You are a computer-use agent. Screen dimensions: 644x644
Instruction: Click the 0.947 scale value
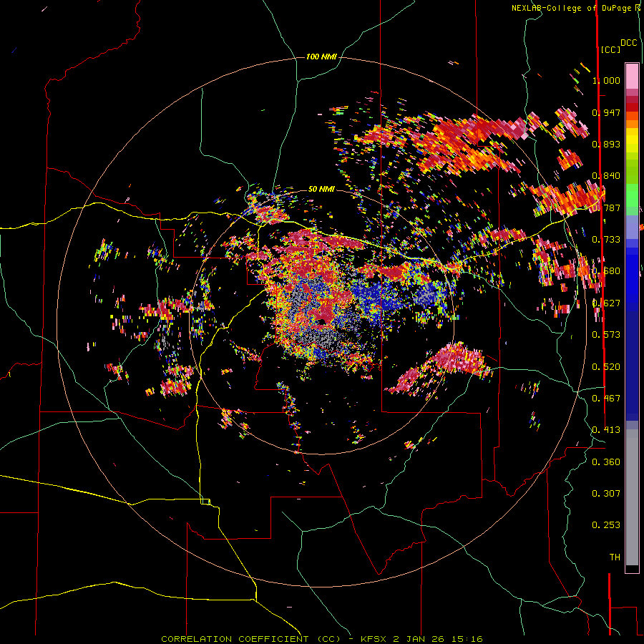(x=606, y=112)
